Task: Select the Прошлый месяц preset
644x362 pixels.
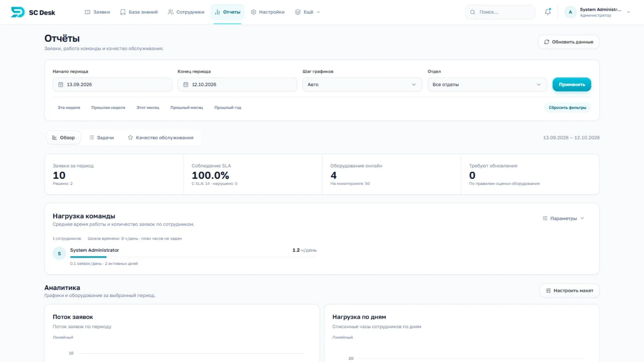Action: point(187,107)
